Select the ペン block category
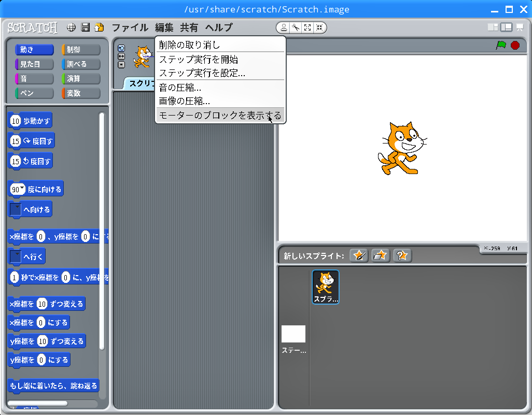 click(34, 93)
